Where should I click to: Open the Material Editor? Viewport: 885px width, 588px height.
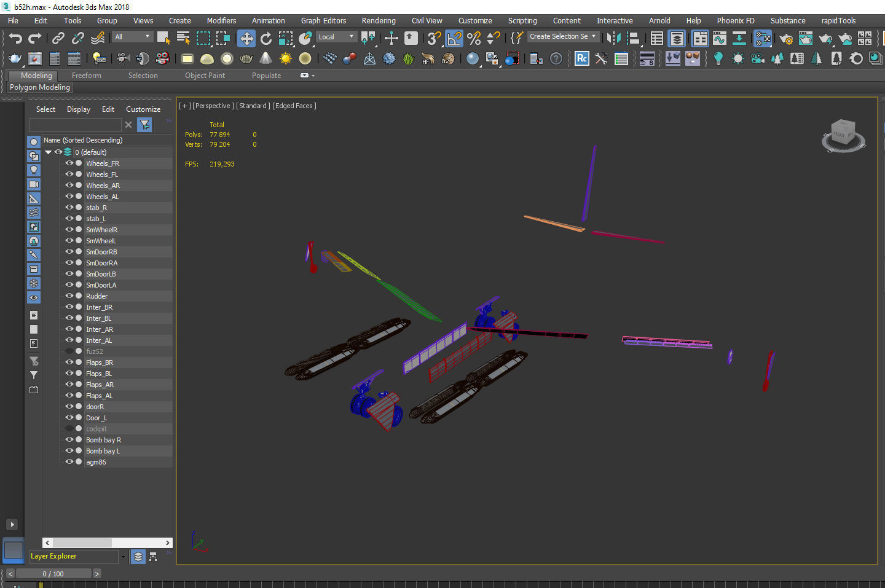763,38
